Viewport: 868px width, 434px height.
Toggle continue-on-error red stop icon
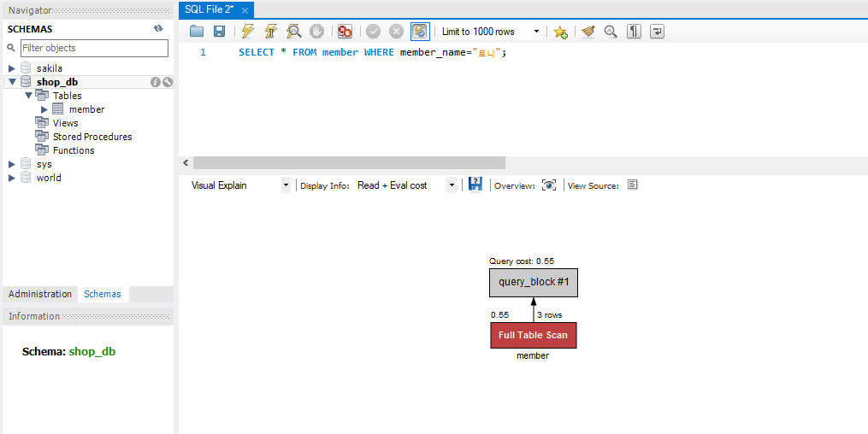click(345, 32)
